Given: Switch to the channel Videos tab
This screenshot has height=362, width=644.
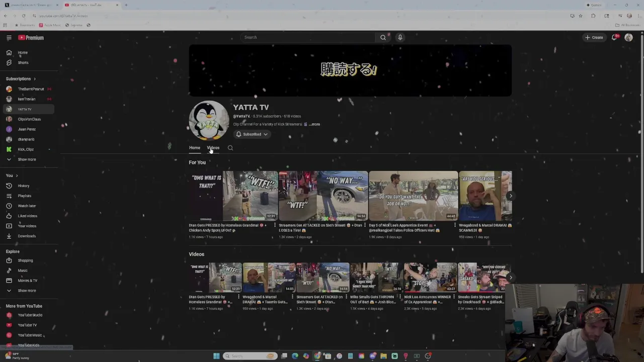Looking at the screenshot, I should 213,148.
